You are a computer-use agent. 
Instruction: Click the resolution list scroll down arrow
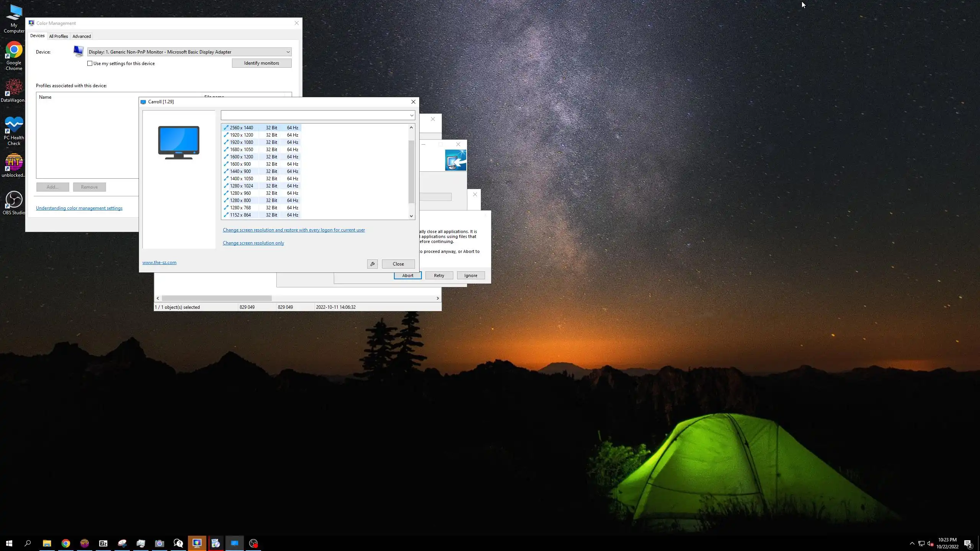pyautogui.click(x=412, y=216)
